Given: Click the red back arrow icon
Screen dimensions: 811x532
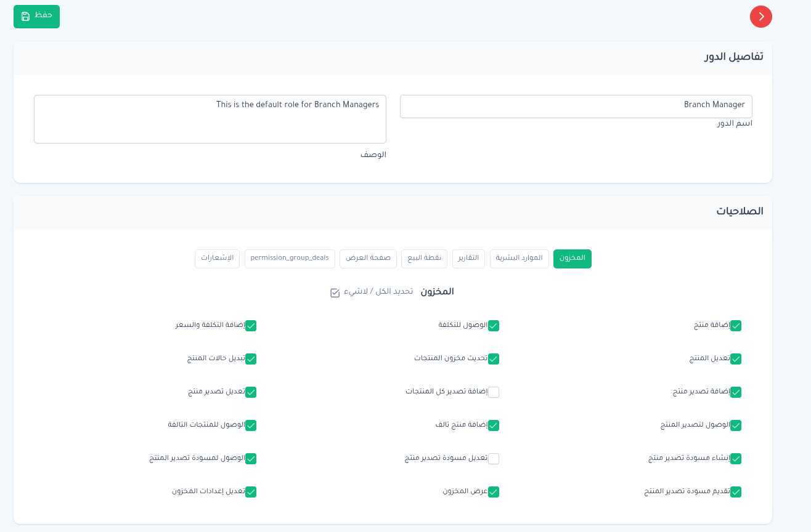Looking at the screenshot, I should tap(760, 17).
